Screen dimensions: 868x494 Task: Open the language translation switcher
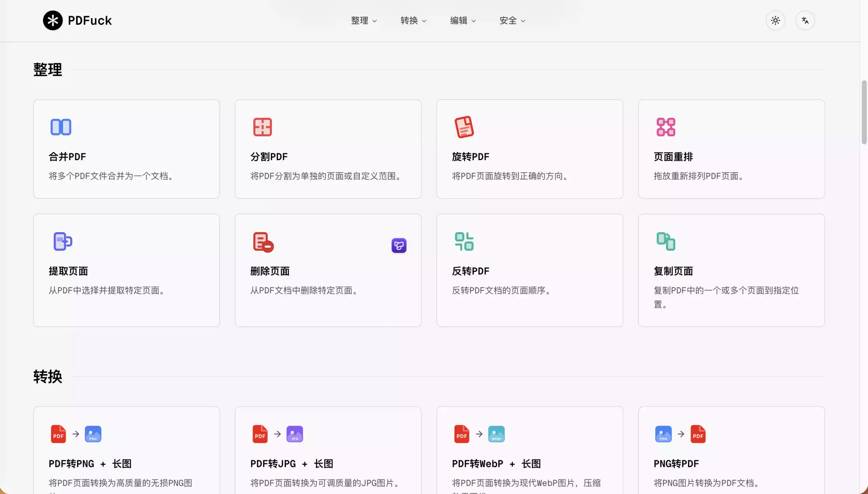805,20
